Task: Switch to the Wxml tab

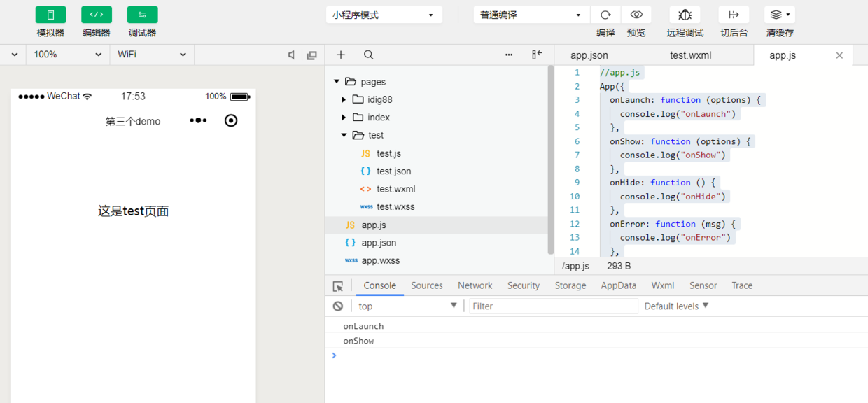Action: 663,285
